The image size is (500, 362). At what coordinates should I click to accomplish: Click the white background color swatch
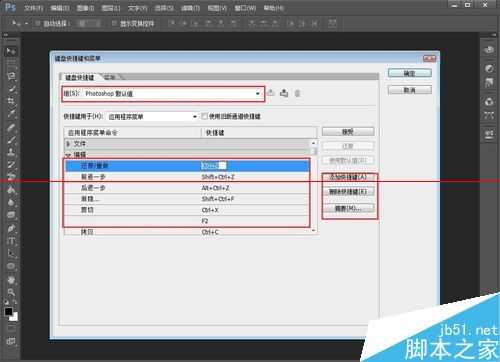pos(14,317)
